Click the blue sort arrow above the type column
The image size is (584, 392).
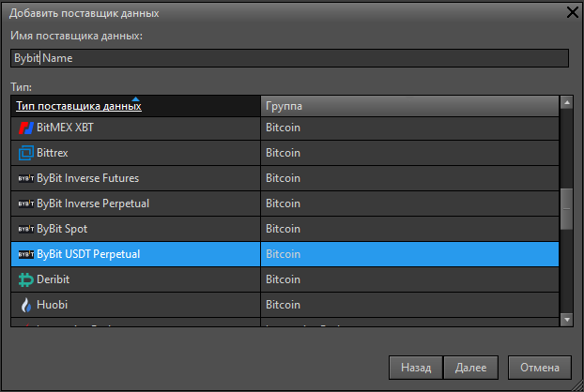[135, 98]
